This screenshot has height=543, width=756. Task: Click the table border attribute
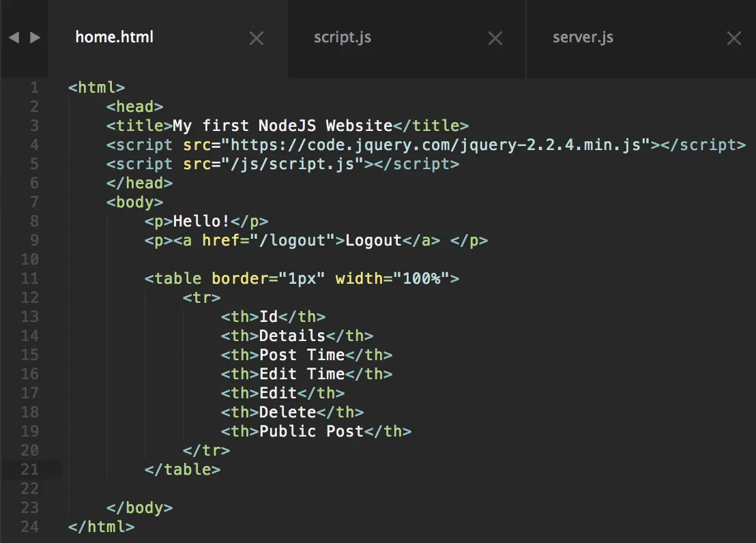point(268,279)
